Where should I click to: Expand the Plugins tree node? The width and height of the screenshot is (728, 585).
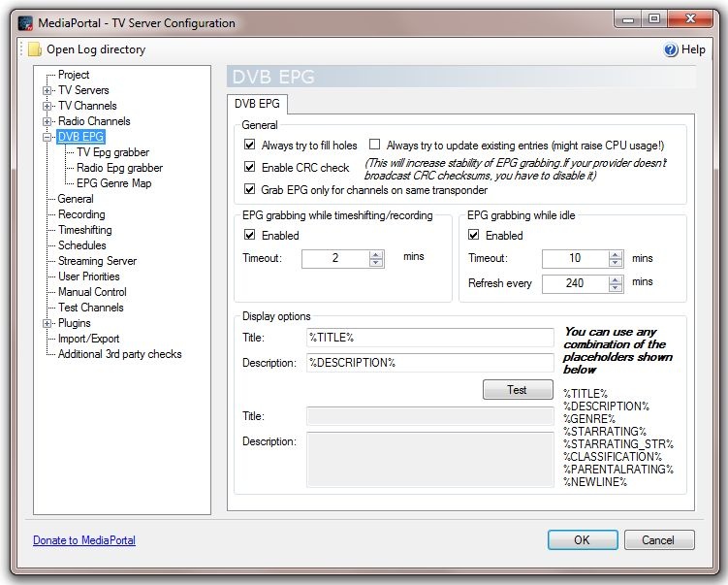[x=47, y=323]
